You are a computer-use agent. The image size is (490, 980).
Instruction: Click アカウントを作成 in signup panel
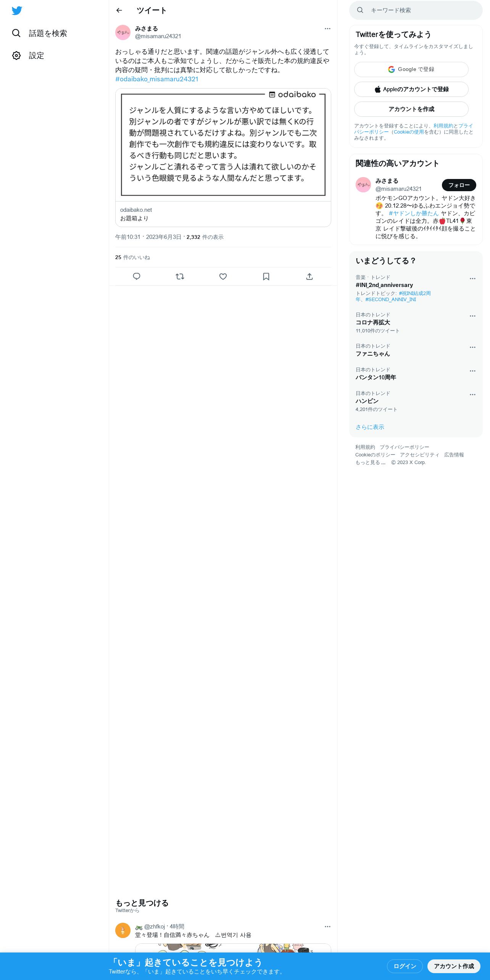411,109
